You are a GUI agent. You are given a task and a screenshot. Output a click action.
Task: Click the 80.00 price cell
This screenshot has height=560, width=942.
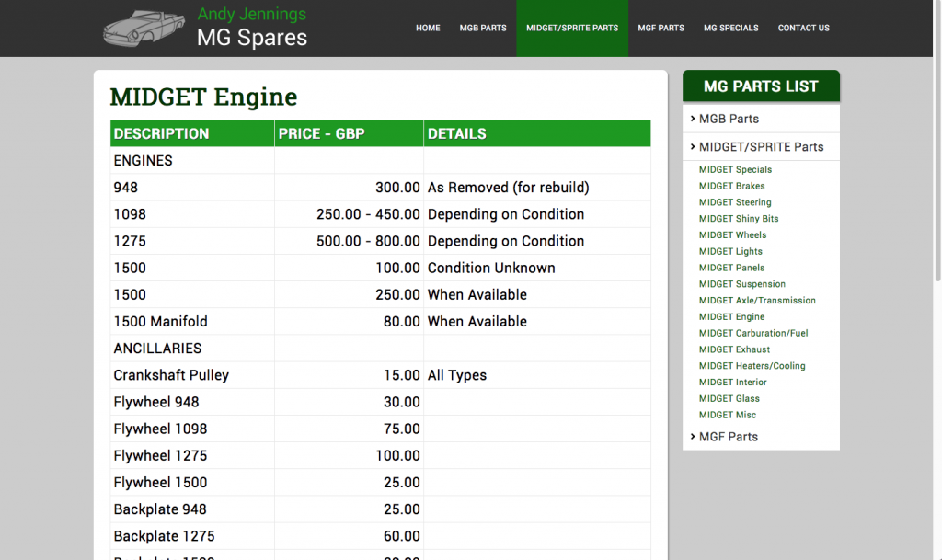coord(349,321)
